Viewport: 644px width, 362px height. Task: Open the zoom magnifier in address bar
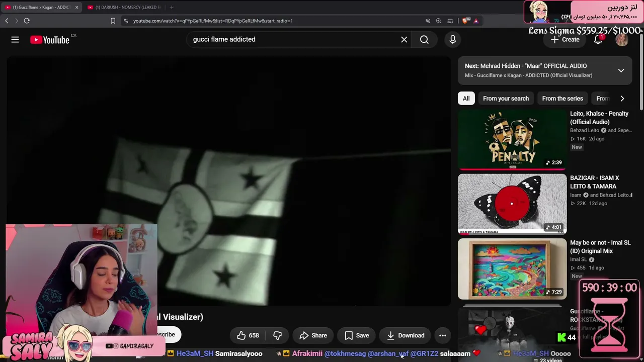click(439, 21)
